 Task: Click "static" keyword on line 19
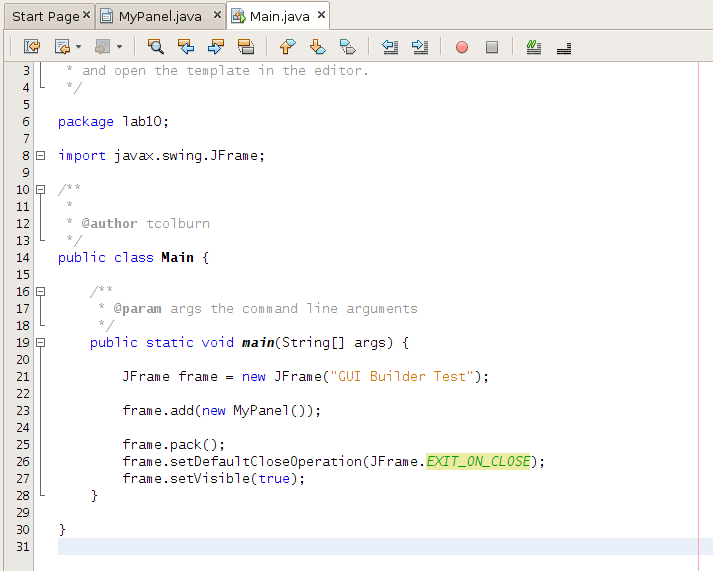click(x=170, y=342)
